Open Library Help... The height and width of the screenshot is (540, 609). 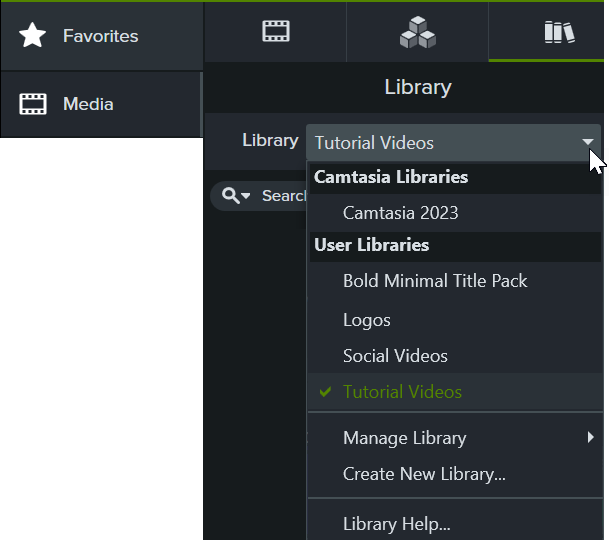pos(396,523)
